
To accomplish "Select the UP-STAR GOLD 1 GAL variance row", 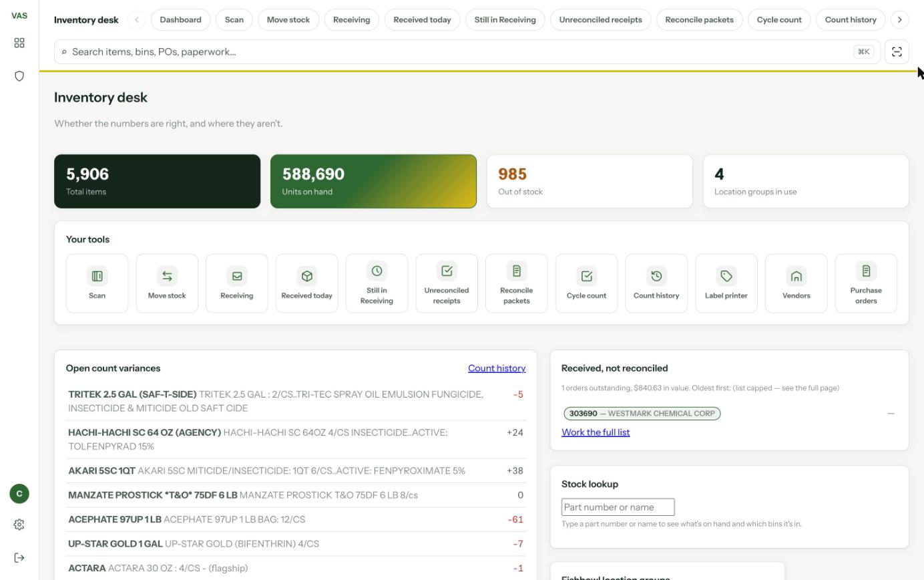I will (296, 544).
